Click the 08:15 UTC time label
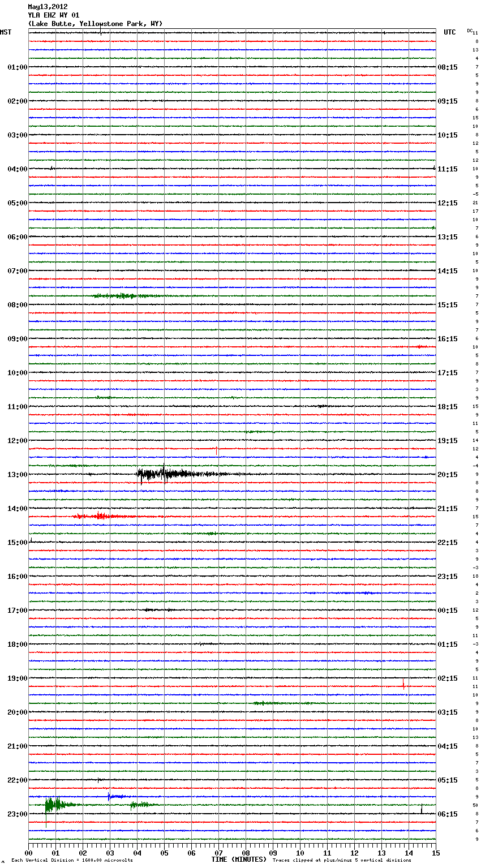 [x=448, y=67]
